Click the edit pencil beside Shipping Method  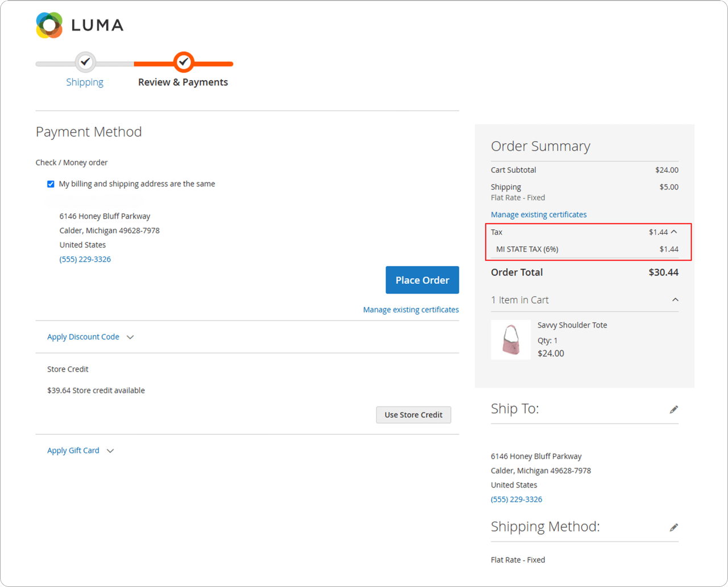coord(674,527)
